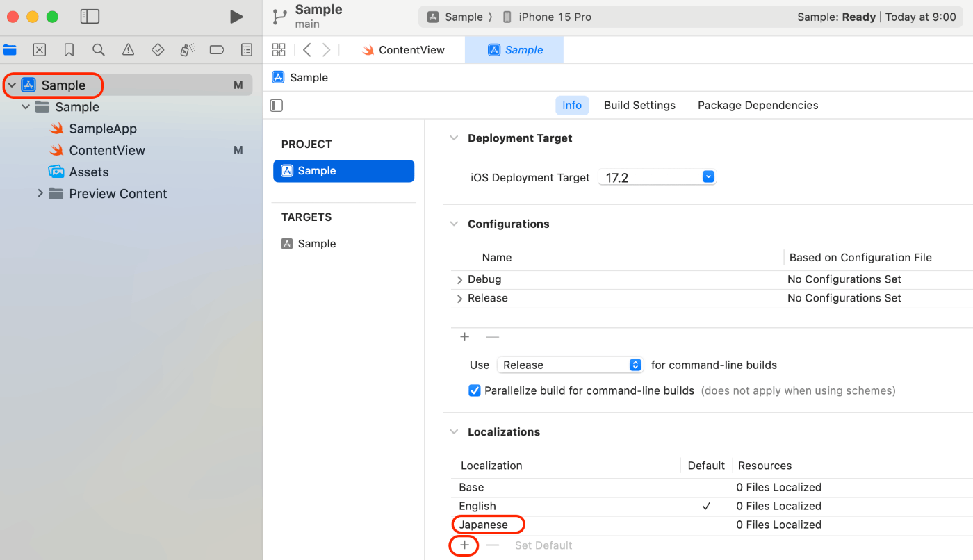Expand the Preview Content folder

(40, 193)
